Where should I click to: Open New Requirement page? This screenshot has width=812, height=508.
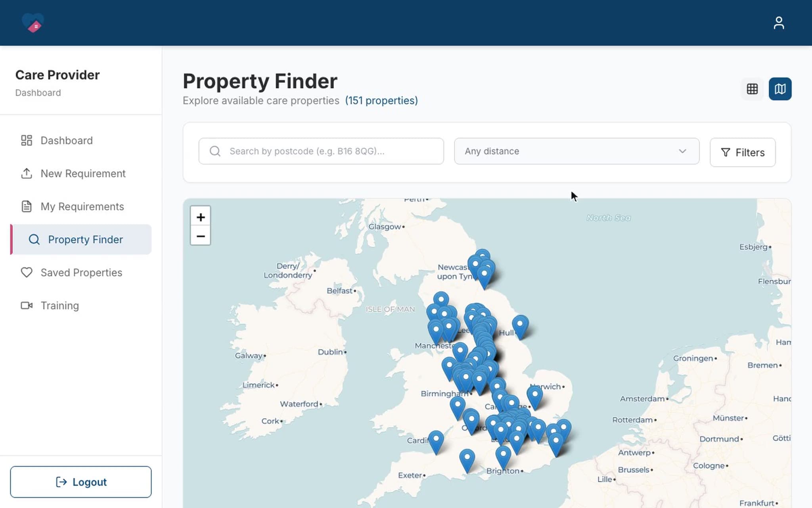81,173
